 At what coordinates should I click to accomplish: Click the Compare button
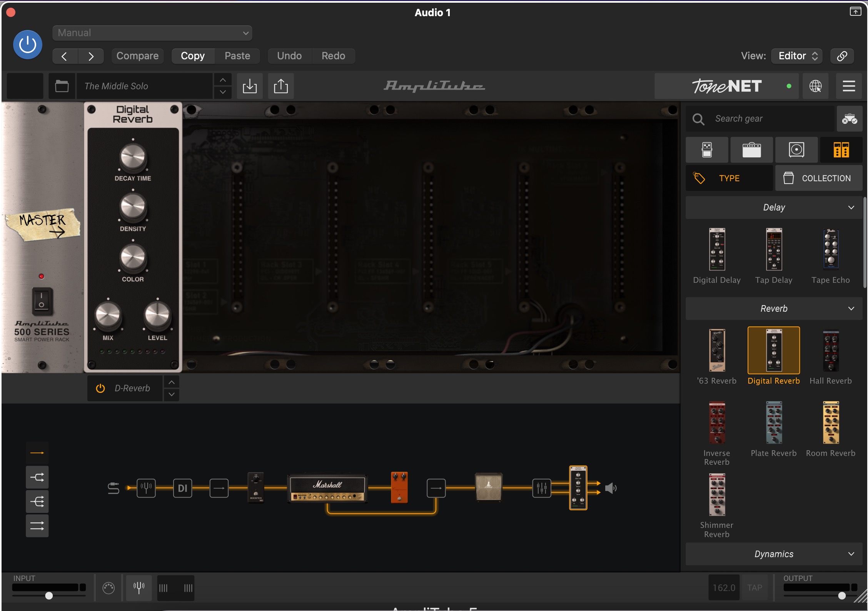pyautogui.click(x=137, y=56)
